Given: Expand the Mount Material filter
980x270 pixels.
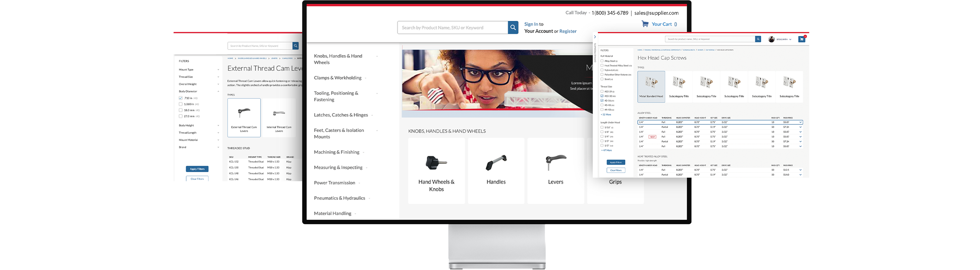Looking at the screenshot, I should point(199,140).
